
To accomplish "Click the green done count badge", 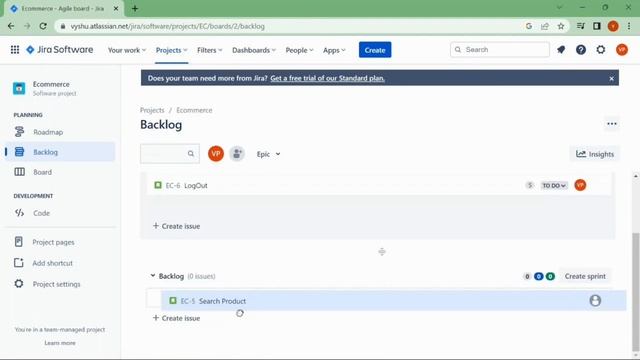I will (x=550, y=276).
